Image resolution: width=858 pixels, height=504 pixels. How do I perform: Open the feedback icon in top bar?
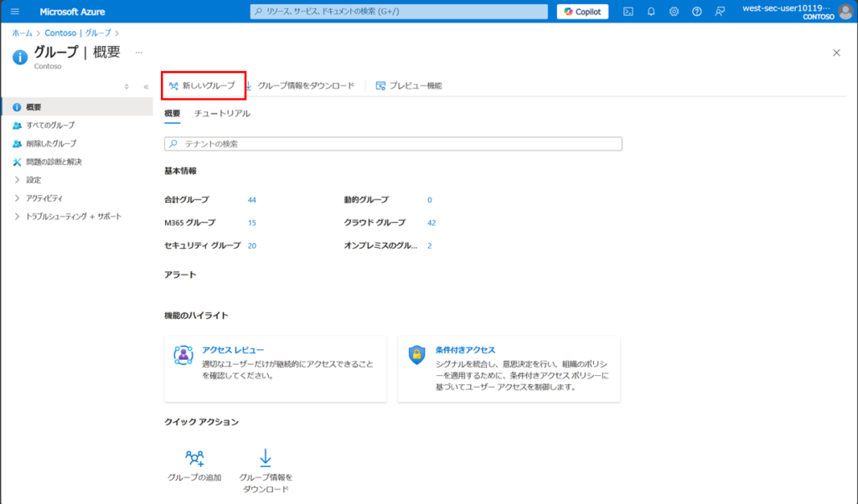(x=720, y=12)
